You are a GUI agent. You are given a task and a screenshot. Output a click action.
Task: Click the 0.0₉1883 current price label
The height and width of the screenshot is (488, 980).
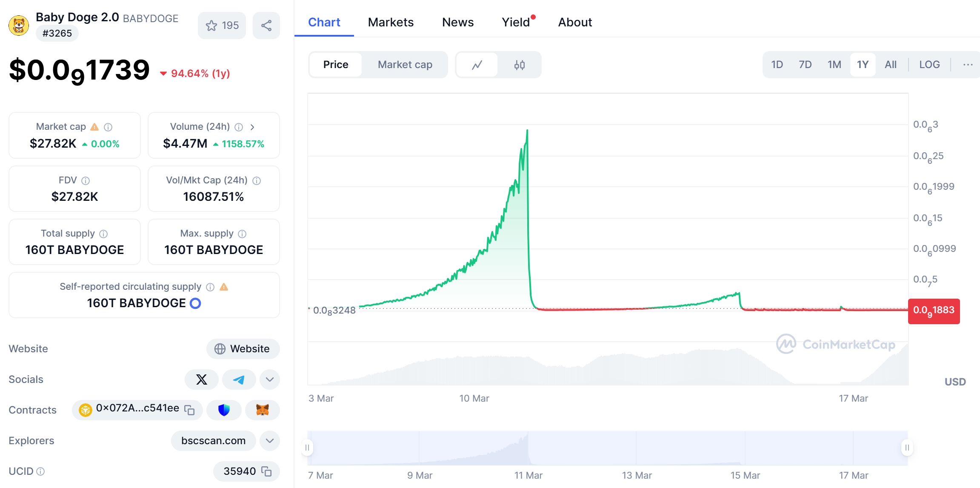[x=934, y=311]
